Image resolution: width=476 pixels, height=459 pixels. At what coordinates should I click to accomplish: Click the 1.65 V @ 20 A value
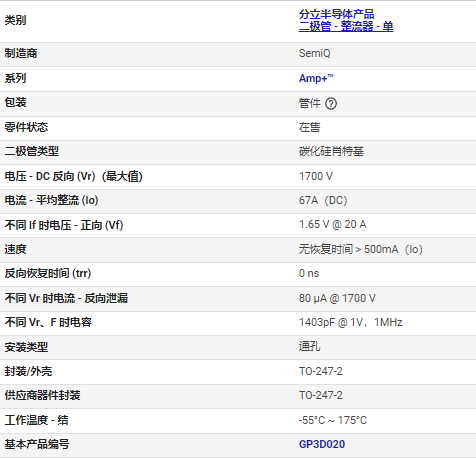[332, 224]
